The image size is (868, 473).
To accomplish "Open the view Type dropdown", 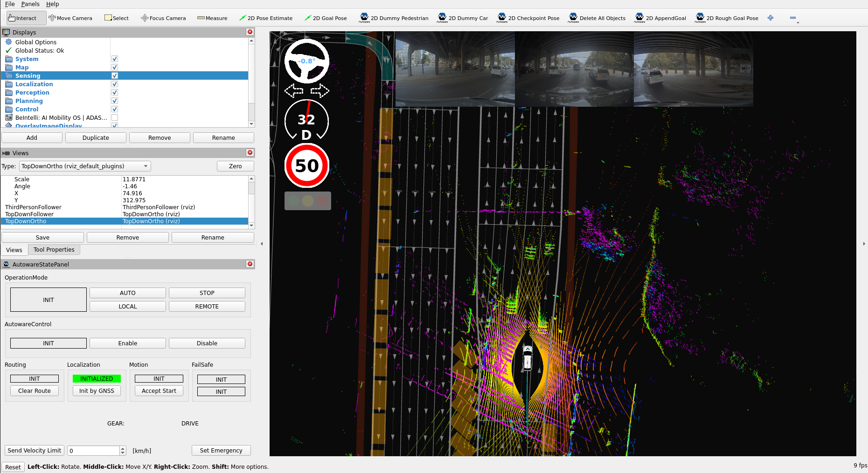I will (x=85, y=166).
